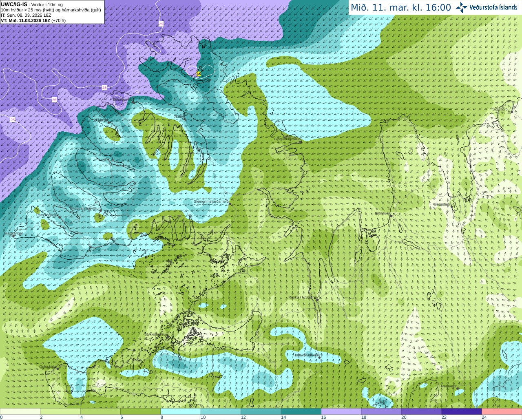Select the Bjargtangar station label
Image resolution: width=522 pixels, height=420 pixels.
[x=13, y=234]
